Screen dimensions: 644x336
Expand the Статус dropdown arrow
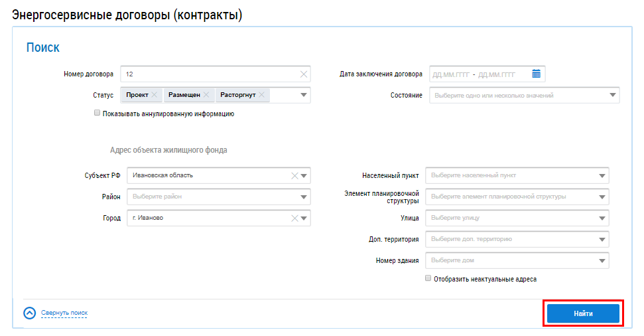(x=304, y=96)
